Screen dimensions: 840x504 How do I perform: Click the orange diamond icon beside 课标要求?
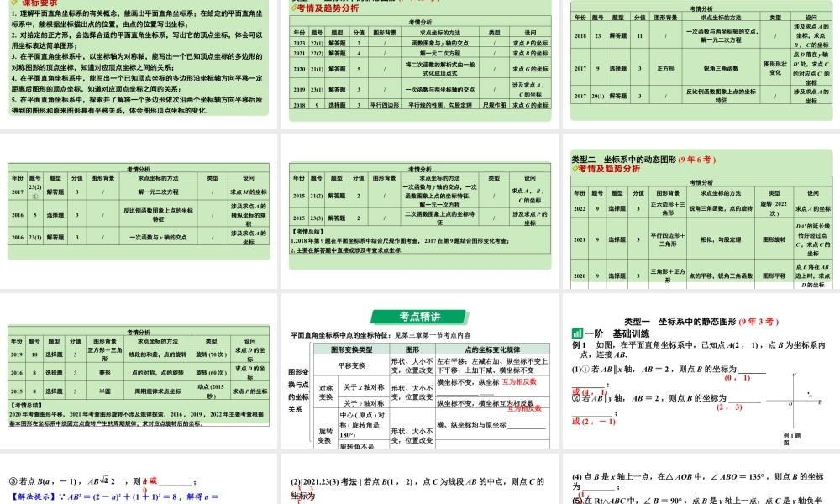pos(14,4)
